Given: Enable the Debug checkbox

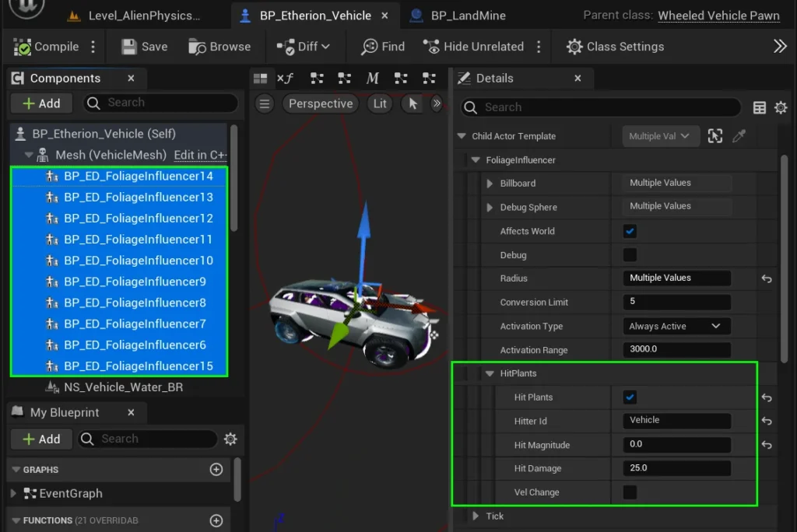Looking at the screenshot, I should pos(630,255).
